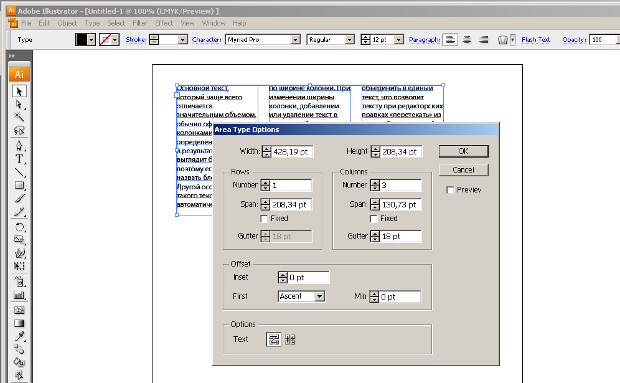Open the Edit menu
This screenshot has width=620, height=383.
[x=44, y=23]
